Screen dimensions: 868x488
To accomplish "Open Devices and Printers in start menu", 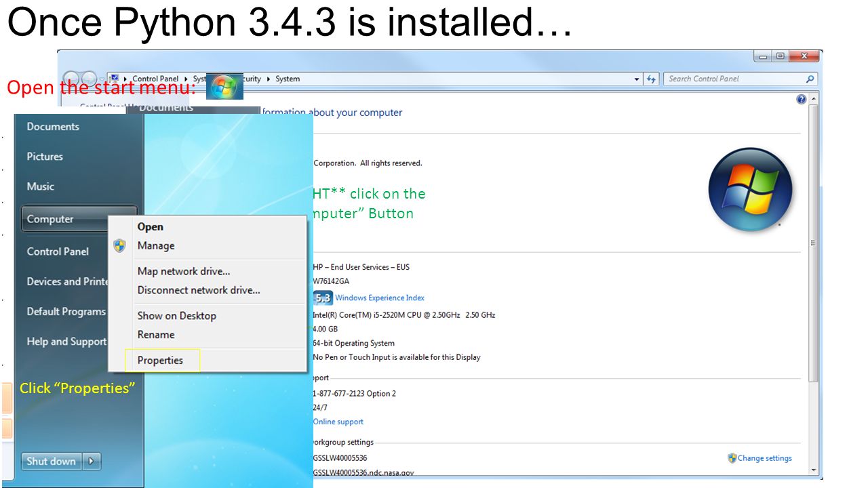I will (x=67, y=282).
